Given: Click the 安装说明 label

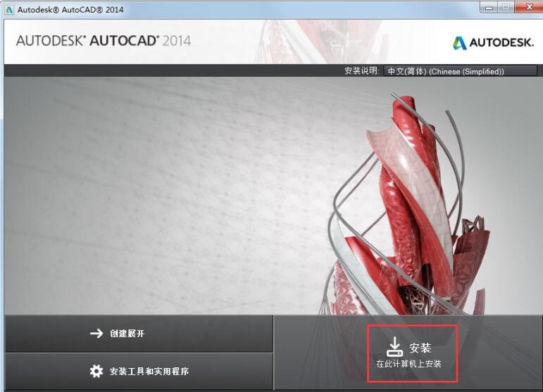Looking at the screenshot, I should (362, 71).
